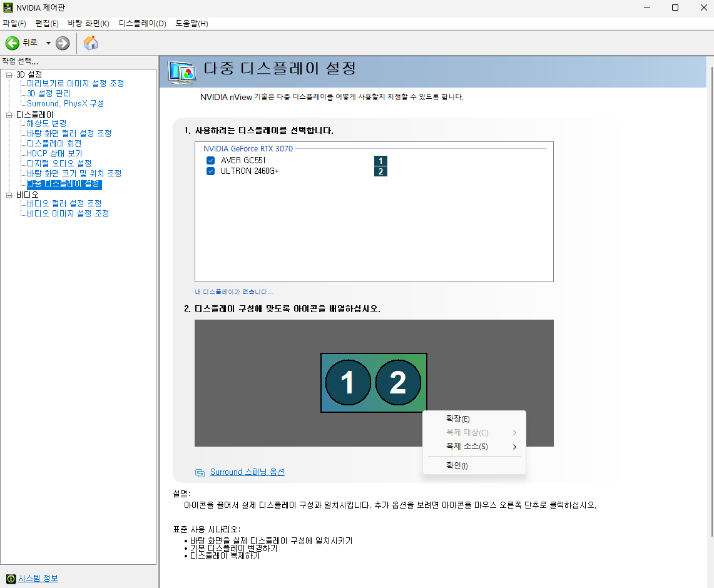Uncheck the AVER GC551 display checkbox
This screenshot has width=714, height=588.
click(210, 160)
